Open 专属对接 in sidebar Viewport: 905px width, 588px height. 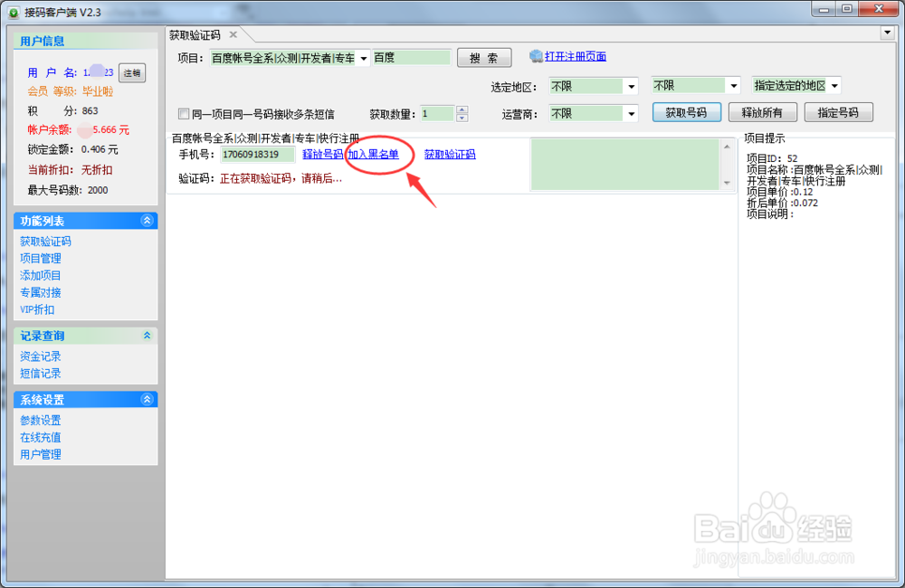(x=41, y=292)
